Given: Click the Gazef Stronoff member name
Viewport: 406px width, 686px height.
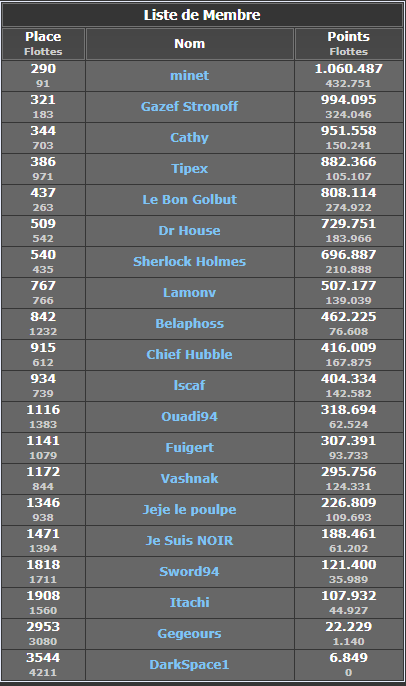Looking at the screenshot, I should pyautogui.click(x=189, y=106).
